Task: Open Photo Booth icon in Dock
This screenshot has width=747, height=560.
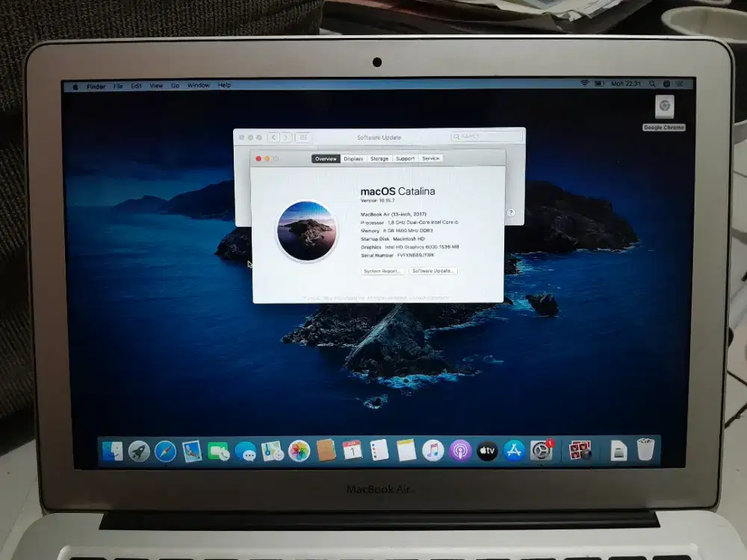Action: click(580, 450)
